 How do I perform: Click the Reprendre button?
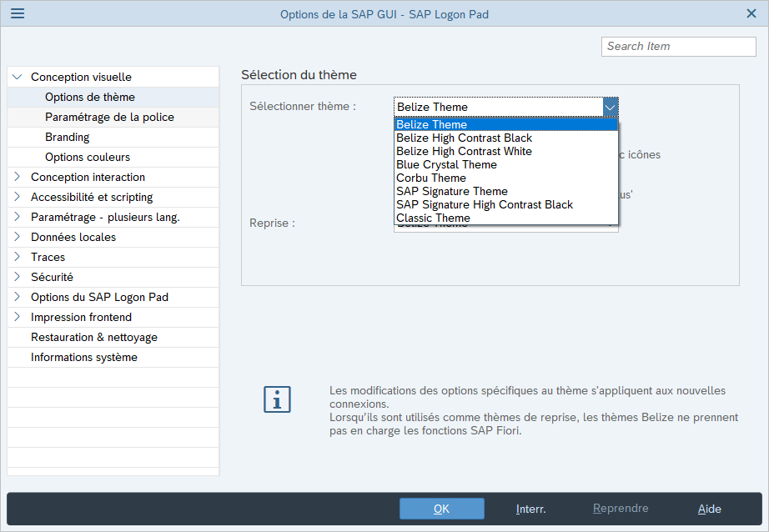[621, 509]
